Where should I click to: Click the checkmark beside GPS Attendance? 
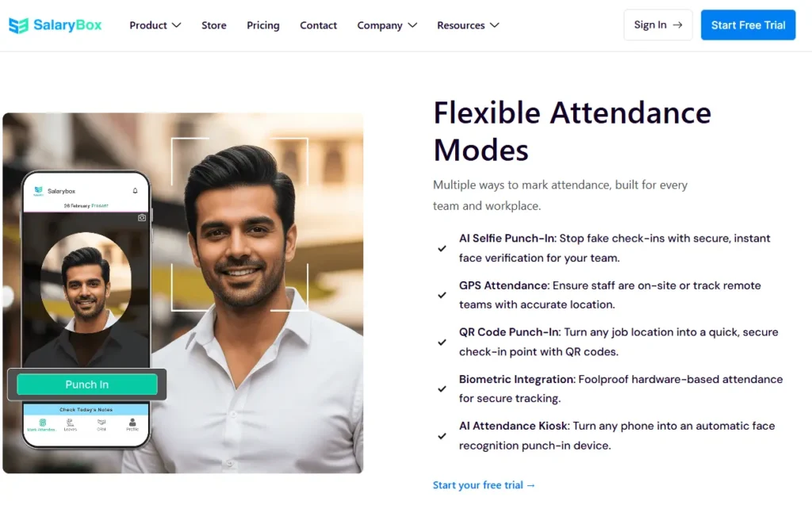point(442,295)
